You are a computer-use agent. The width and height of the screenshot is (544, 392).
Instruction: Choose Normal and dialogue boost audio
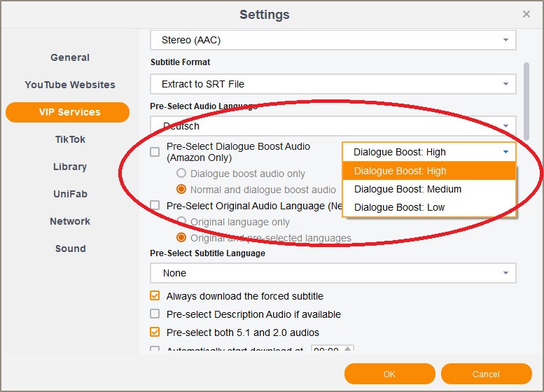click(182, 190)
